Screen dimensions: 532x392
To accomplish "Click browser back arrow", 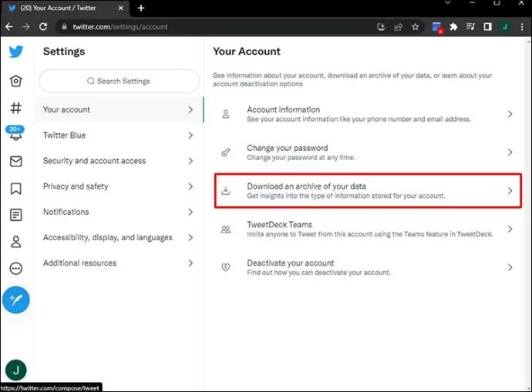I will pos(9,27).
